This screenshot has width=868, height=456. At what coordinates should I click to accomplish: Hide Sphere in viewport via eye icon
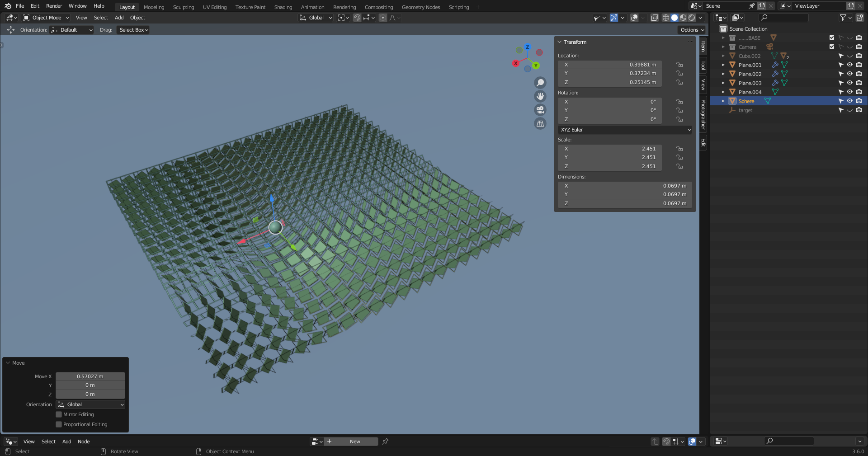coord(849,101)
